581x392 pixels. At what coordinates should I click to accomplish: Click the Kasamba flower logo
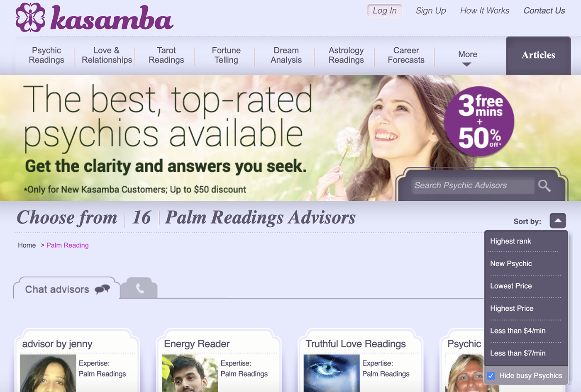tap(30, 17)
